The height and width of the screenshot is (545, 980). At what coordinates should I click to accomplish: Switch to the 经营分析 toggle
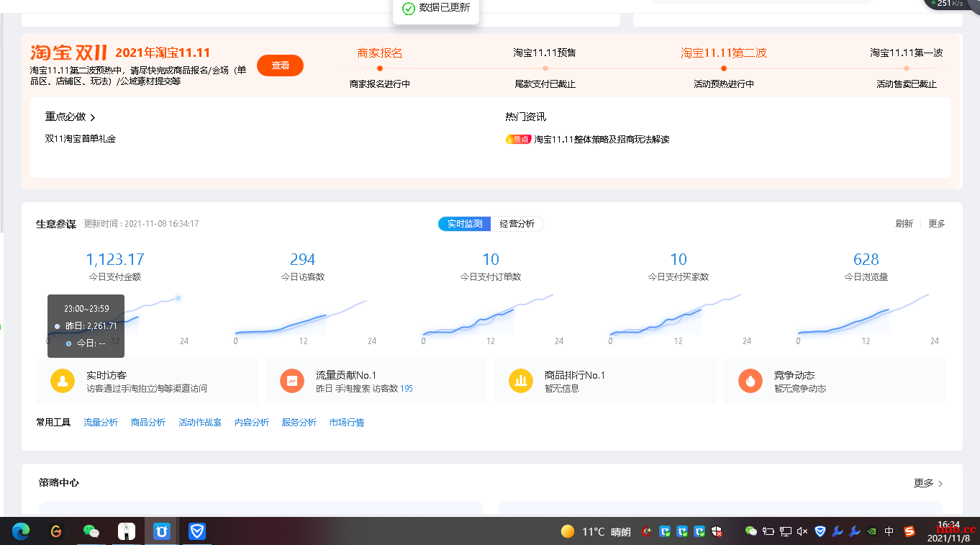(x=517, y=224)
